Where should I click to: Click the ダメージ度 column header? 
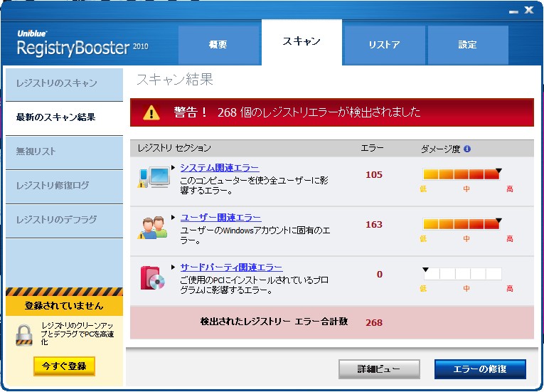point(441,149)
